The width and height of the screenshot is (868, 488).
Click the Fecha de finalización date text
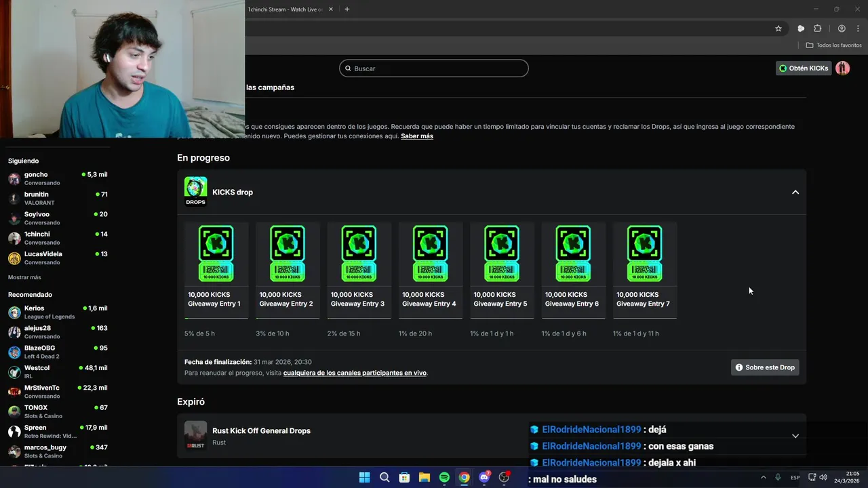click(248, 362)
